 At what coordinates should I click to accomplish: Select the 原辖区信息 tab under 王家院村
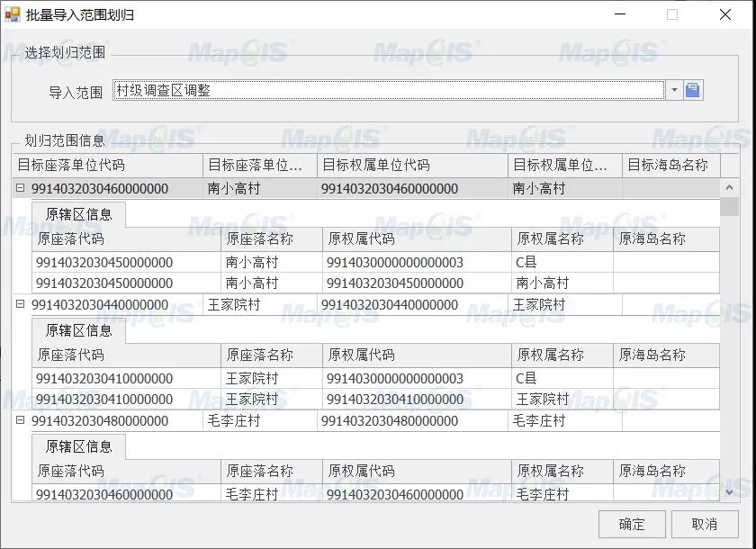tap(79, 331)
